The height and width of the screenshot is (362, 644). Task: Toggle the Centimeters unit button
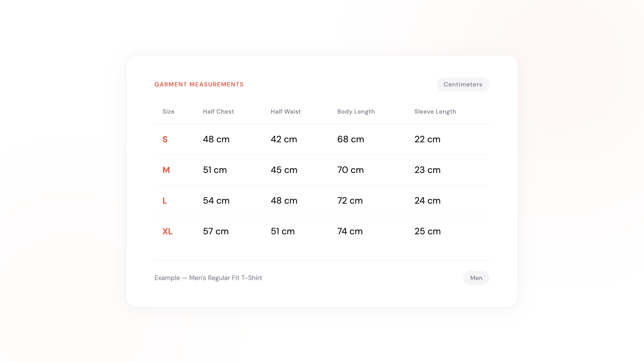(463, 84)
